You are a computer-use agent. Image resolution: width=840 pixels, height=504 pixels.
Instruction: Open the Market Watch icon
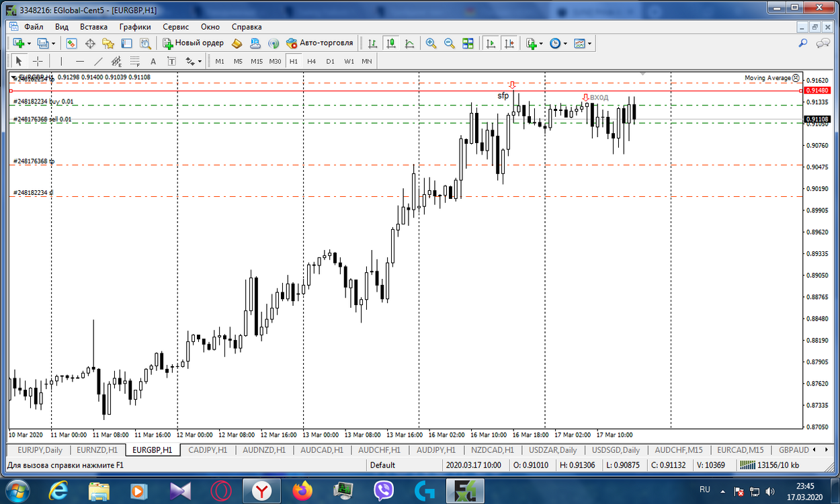[71, 43]
